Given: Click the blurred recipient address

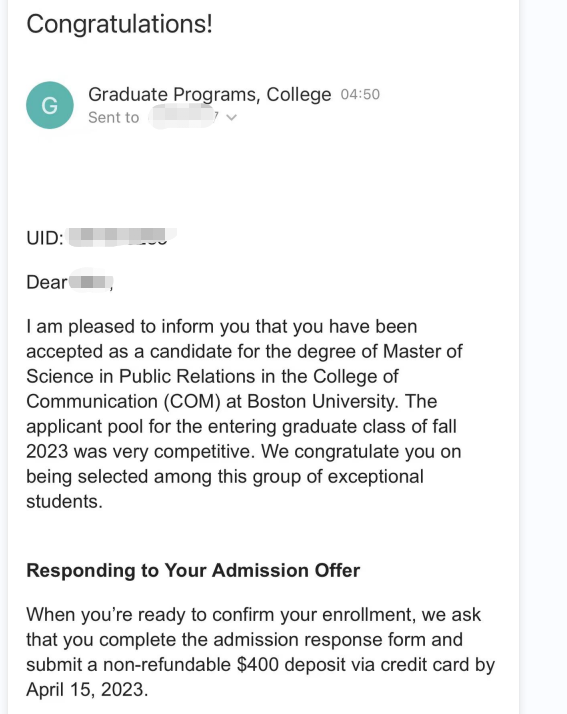Looking at the screenshot, I should (182, 117).
